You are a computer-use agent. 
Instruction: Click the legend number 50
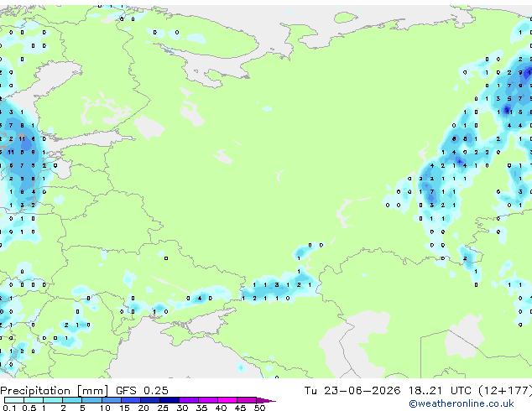pos(259,408)
